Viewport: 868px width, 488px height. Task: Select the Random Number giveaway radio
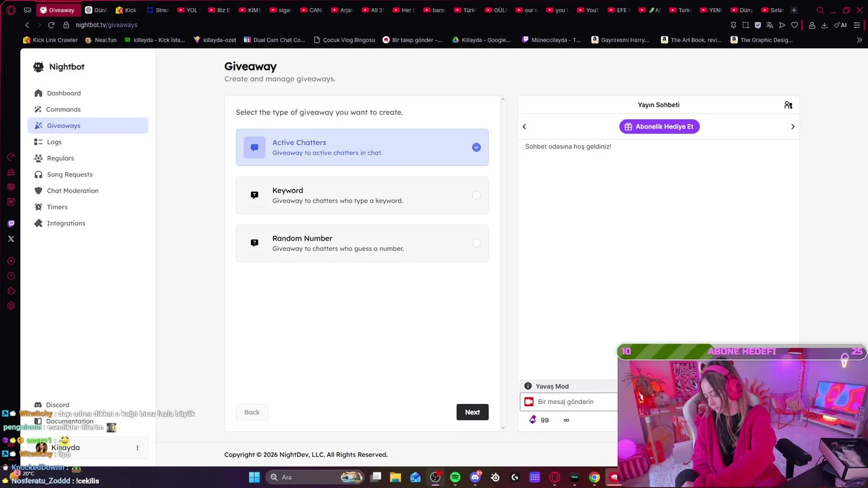[x=476, y=243]
